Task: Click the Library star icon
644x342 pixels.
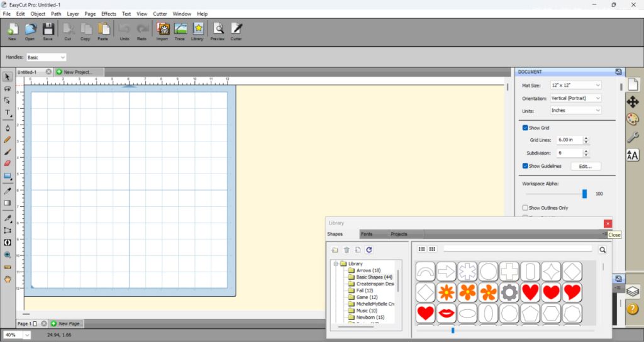Action: 197,30
